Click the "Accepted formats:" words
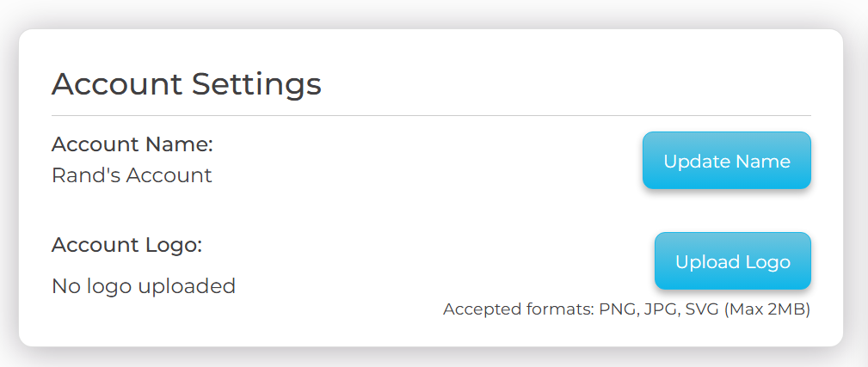This screenshot has height=367, width=868. tap(518, 309)
